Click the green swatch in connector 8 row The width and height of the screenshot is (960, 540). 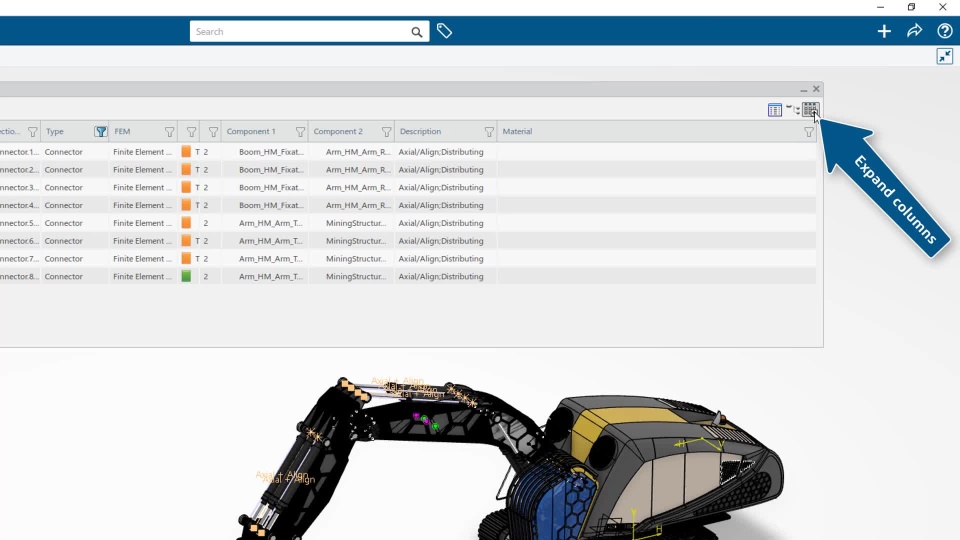coord(186,277)
